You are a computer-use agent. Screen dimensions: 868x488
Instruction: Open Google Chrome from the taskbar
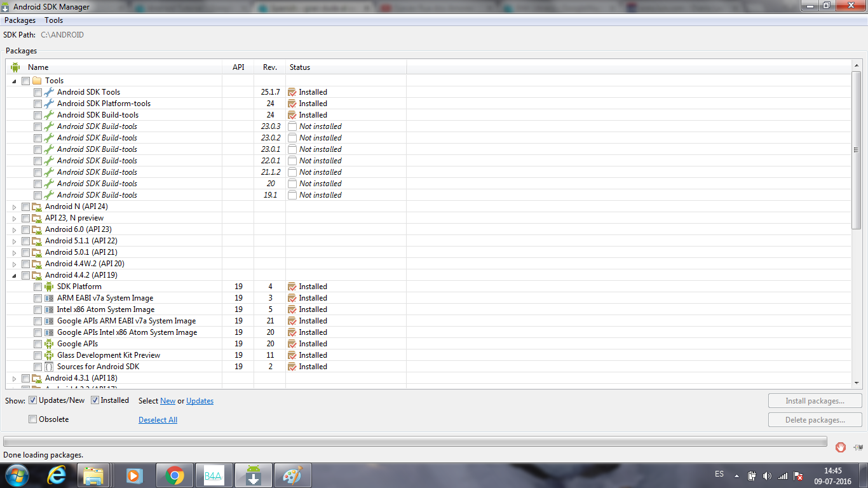tap(175, 475)
